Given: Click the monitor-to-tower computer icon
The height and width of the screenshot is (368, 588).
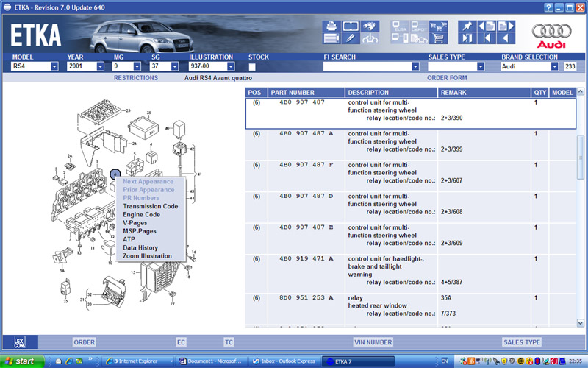Looking at the screenshot, I should tap(400, 38).
